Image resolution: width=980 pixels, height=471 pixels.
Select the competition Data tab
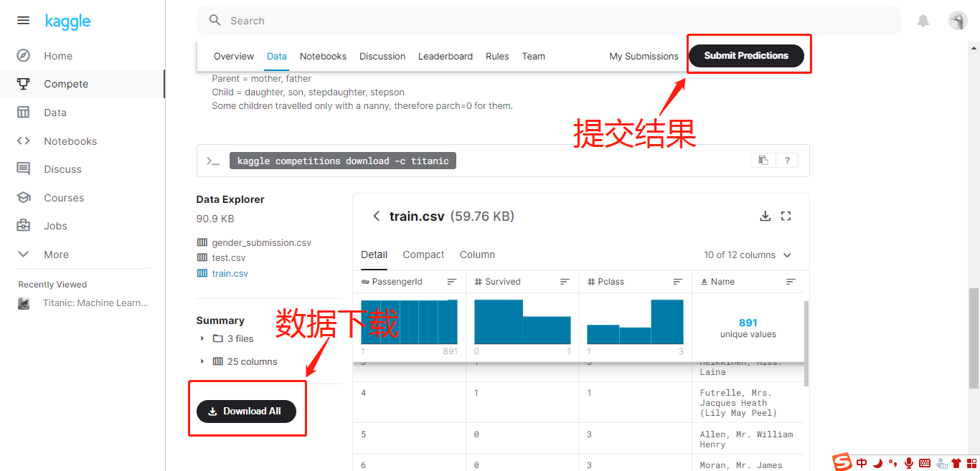[x=277, y=56]
